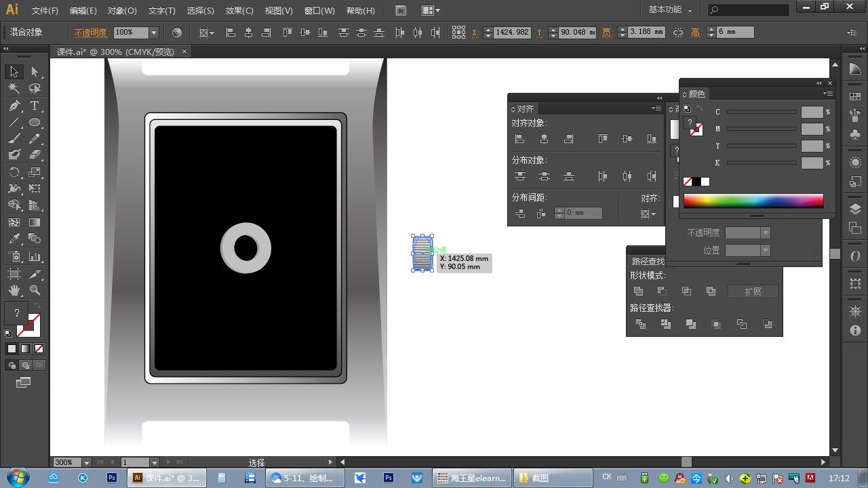The image size is (868, 488).
Task: Select the Pencil tool
Action: (35, 138)
